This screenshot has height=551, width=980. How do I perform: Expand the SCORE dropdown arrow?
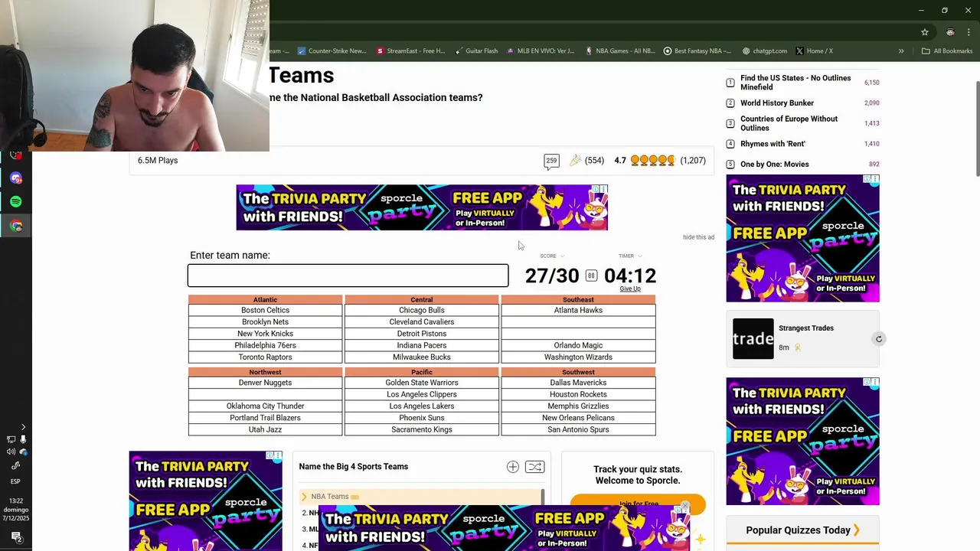pos(562,256)
